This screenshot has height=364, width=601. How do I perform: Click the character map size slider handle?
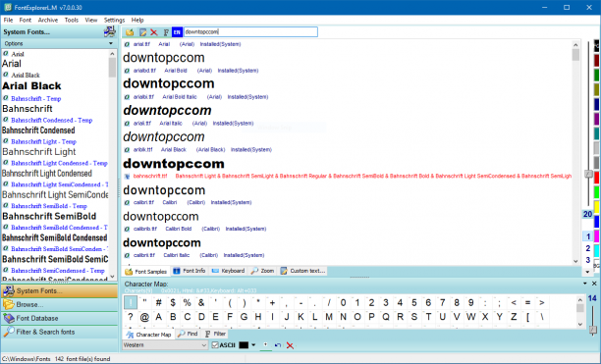tap(592, 330)
